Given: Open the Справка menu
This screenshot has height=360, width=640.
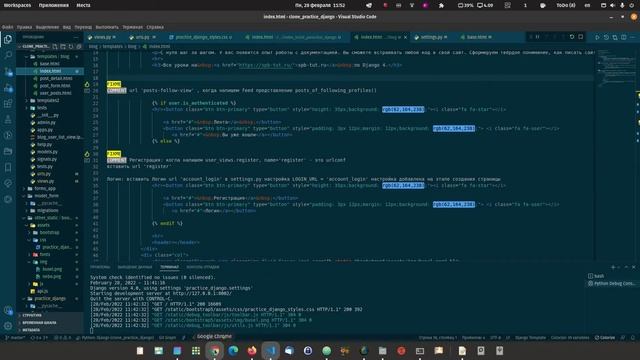Looking at the screenshot, I should point(155,27).
